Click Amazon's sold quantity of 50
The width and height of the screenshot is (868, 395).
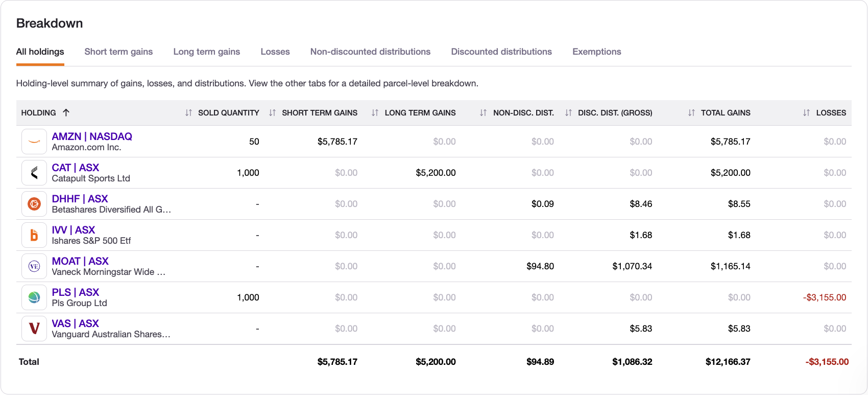(254, 142)
